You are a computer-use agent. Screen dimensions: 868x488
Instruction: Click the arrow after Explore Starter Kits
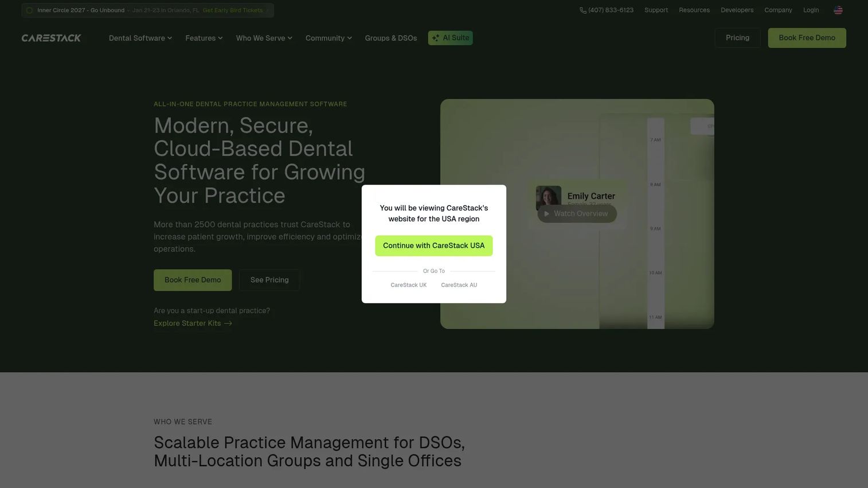tap(228, 323)
